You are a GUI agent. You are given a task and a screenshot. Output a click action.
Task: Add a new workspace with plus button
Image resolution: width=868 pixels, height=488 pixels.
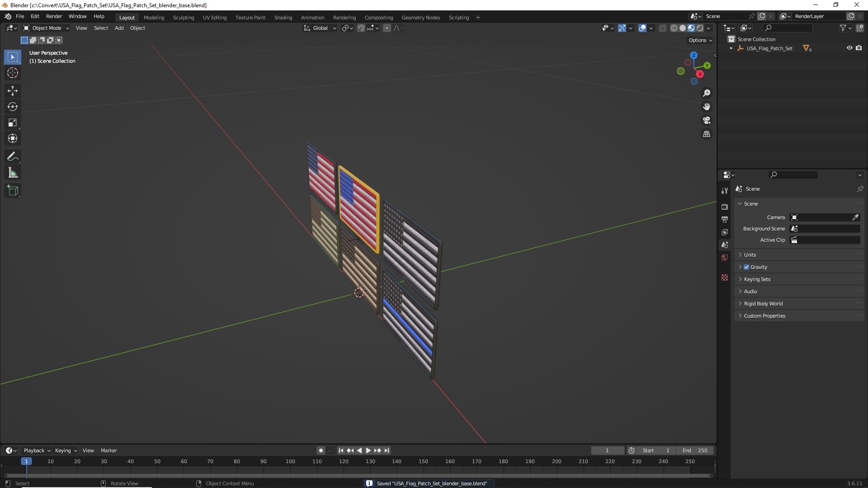coord(478,18)
